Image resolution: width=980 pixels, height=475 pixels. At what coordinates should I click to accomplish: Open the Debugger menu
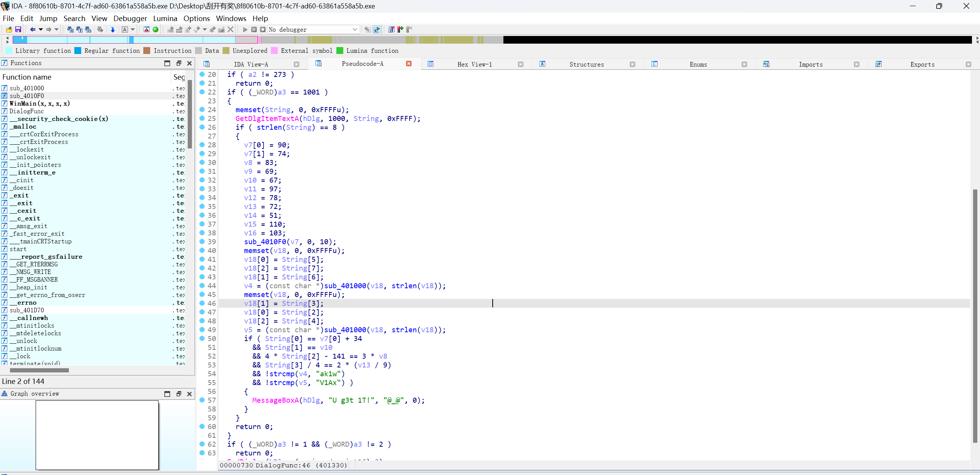[130, 18]
